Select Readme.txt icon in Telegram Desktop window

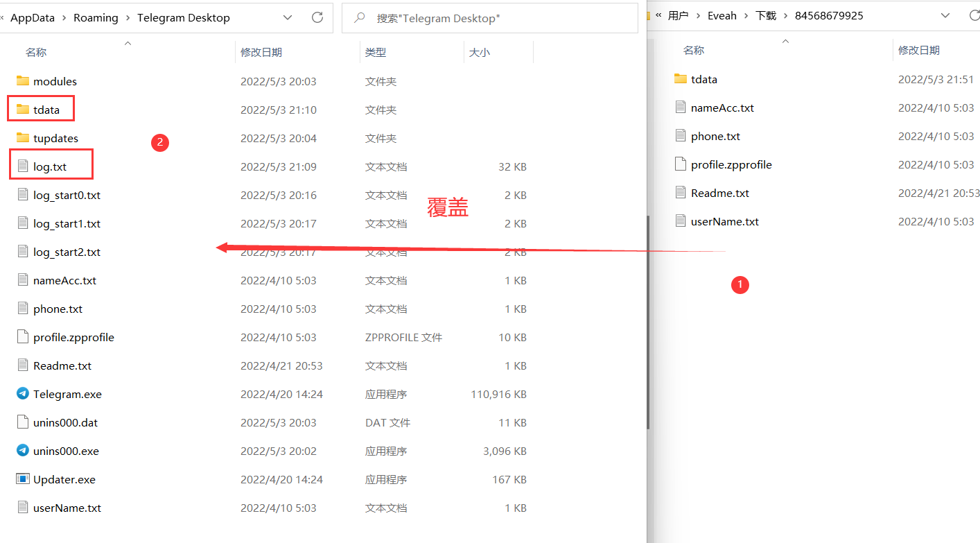(x=23, y=365)
